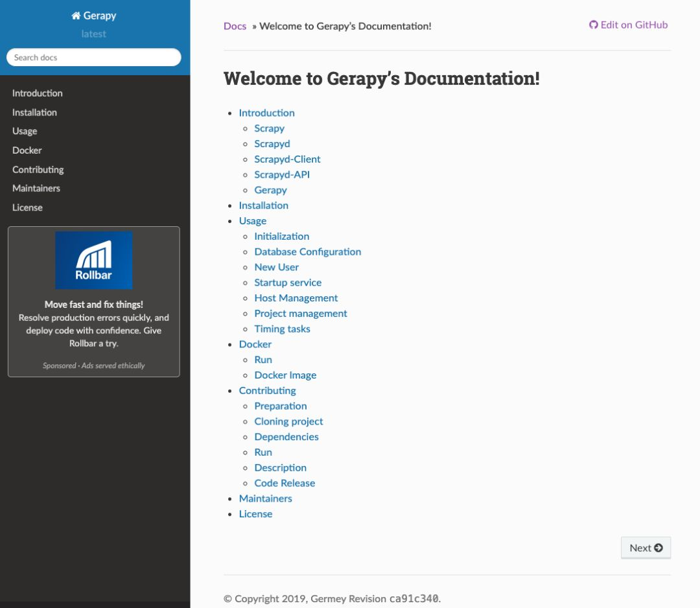The height and width of the screenshot is (608, 700).
Task: Open the Introduction link in contents
Action: [266, 113]
